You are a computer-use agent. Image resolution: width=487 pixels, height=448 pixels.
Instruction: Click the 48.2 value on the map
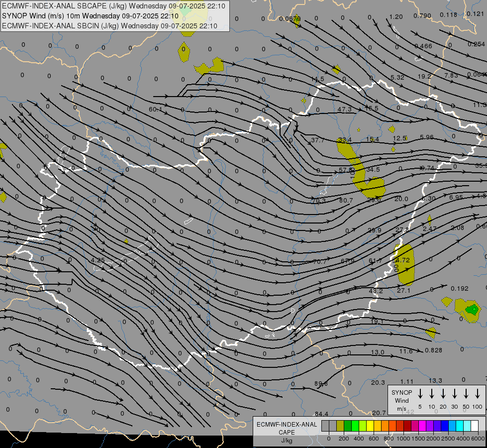(376, 291)
